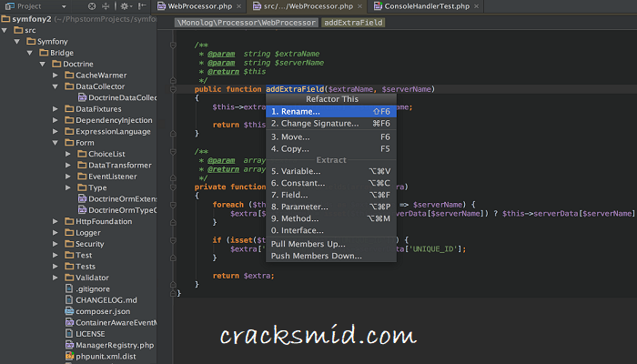The width and height of the screenshot is (637, 364).
Task: Choose Push Members Down...
Action: (331, 256)
